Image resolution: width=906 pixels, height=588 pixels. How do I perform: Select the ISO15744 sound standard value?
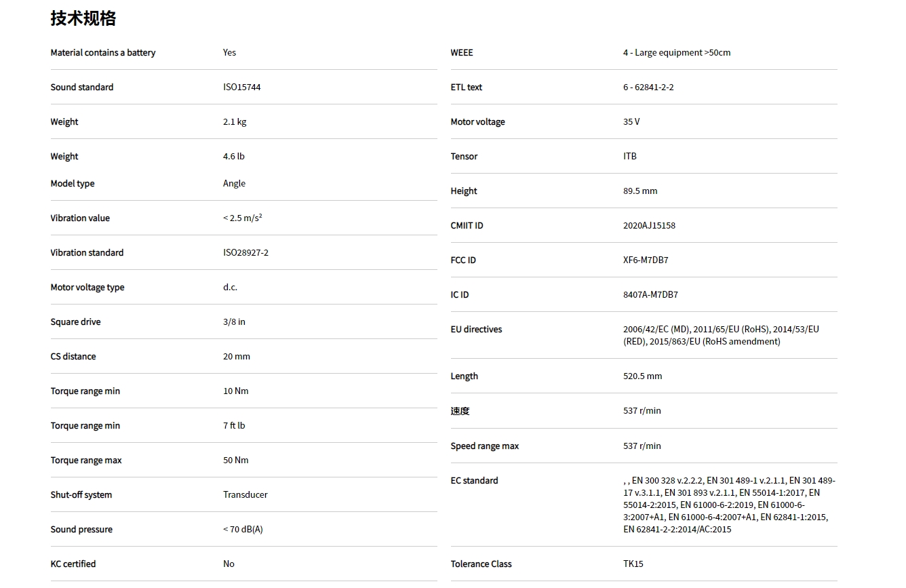point(241,87)
